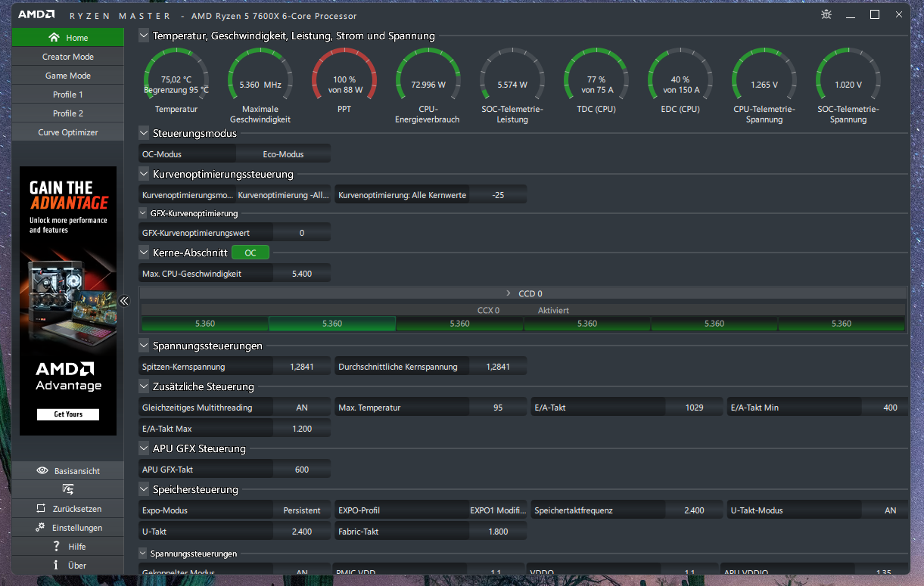Collapse the GFX-Kurvenoptimierung subsection
Image resolution: width=924 pixels, height=586 pixels.
pyautogui.click(x=144, y=213)
